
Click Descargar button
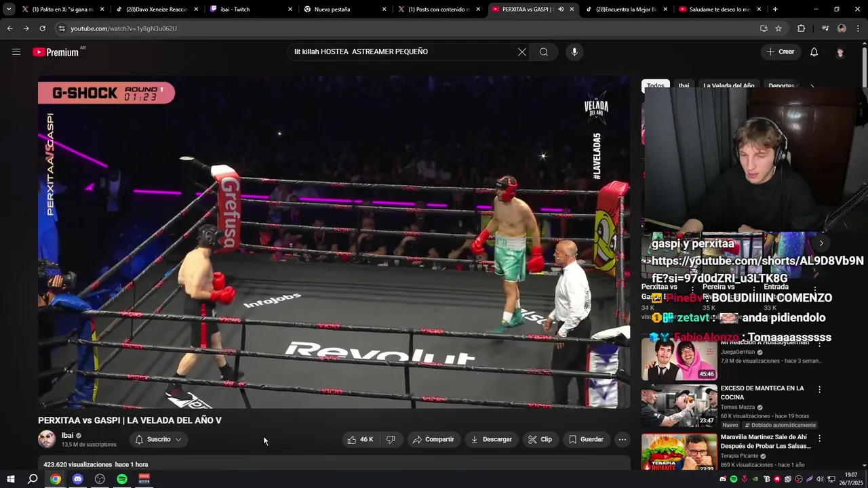click(492, 439)
